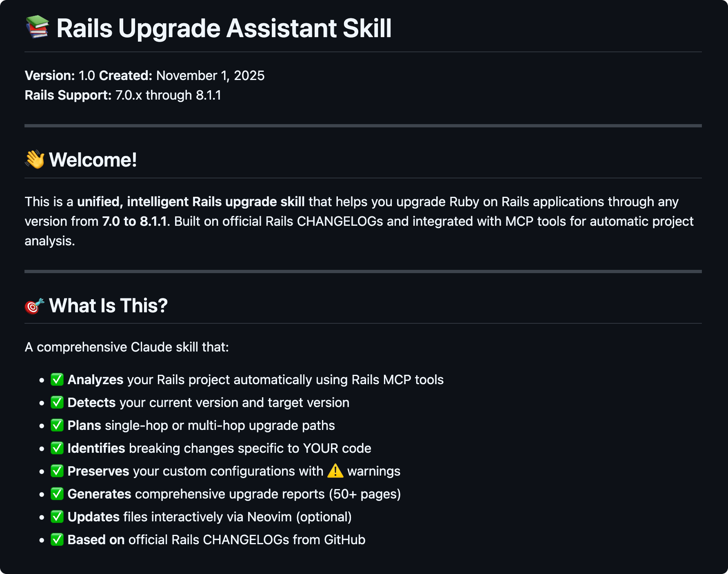Click the bold text 7.0 to 8.1.1
Viewport: 728px width, 574px height.
coord(135,221)
